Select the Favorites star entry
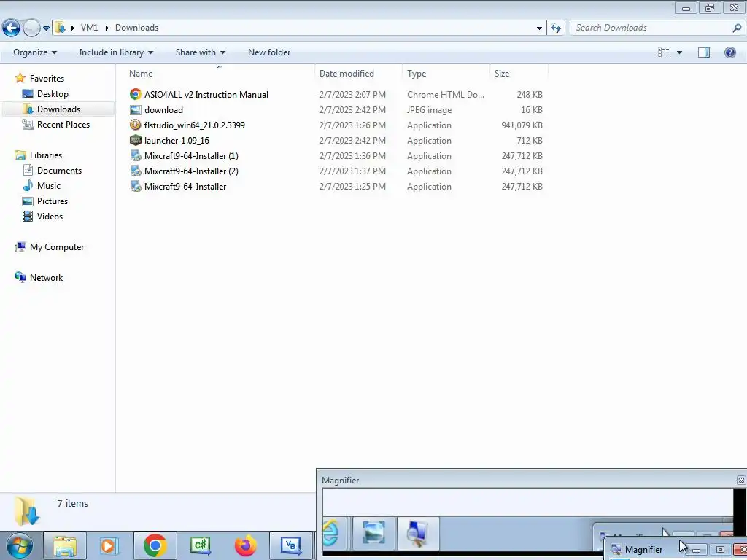747x560 pixels. coord(39,79)
